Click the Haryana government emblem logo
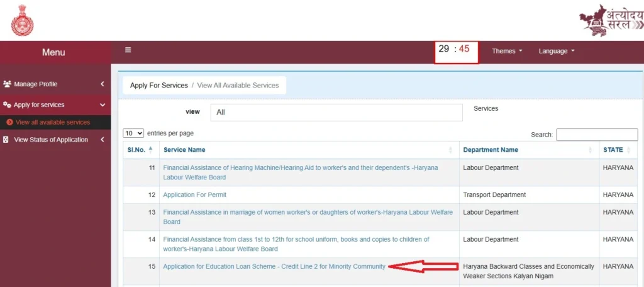The width and height of the screenshot is (644, 287). coord(22,20)
